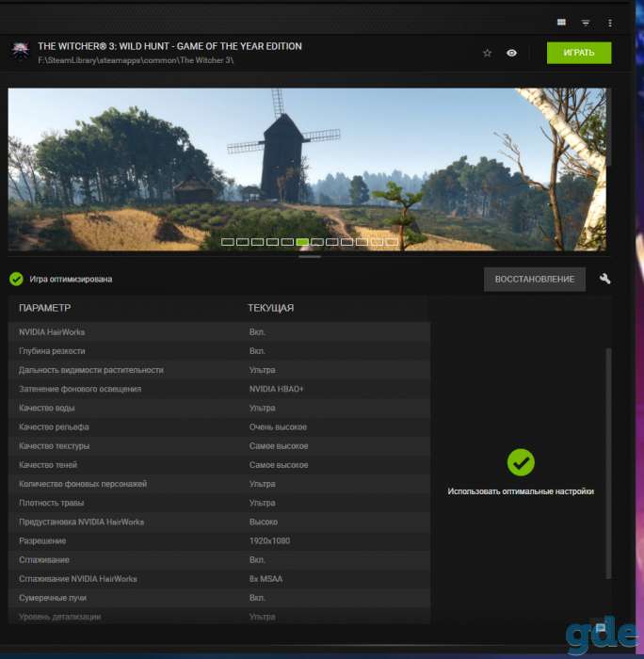Viewport: 644px width, 659px height.
Task: Click large green optimal settings checkmark
Action: (x=521, y=462)
